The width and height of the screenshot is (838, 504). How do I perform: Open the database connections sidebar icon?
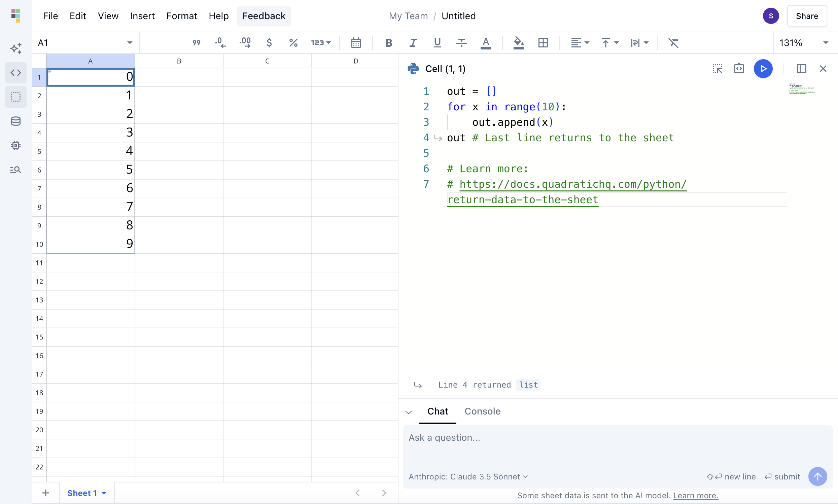pos(15,121)
